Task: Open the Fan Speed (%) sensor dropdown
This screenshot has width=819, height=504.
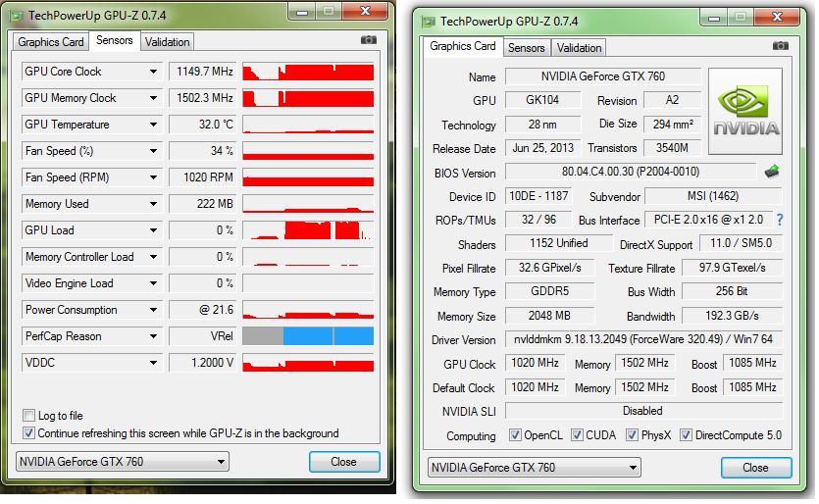Action: pos(154,151)
